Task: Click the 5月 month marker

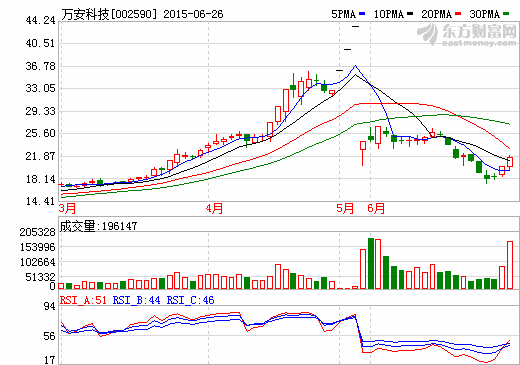Action: (x=345, y=208)
